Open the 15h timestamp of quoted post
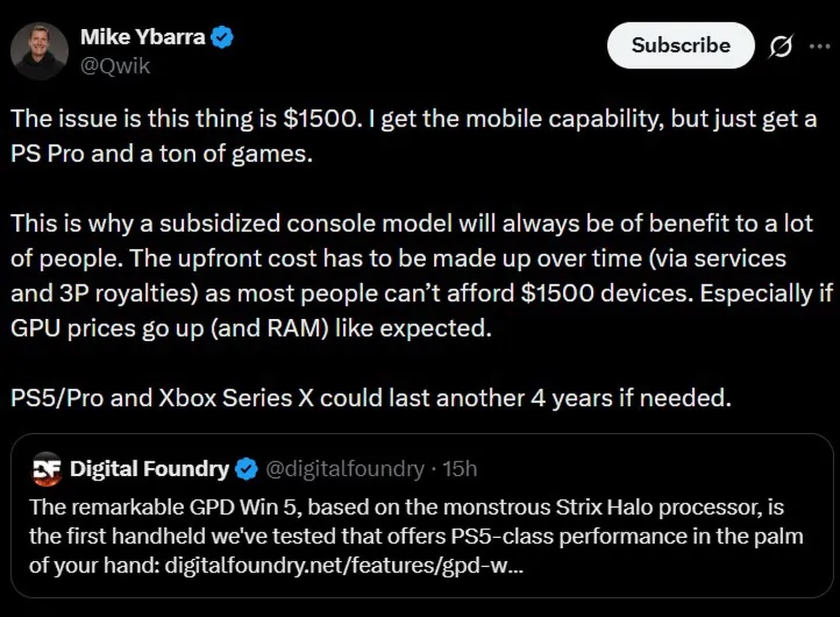The height and width of the screenshot is (617, 840). coord(459,468)
